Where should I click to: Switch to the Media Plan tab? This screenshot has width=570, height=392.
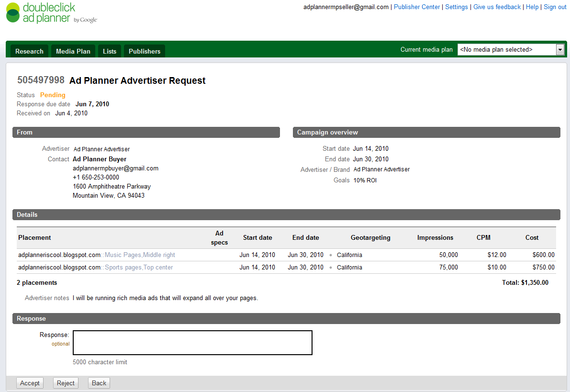(x=73, y=51)
